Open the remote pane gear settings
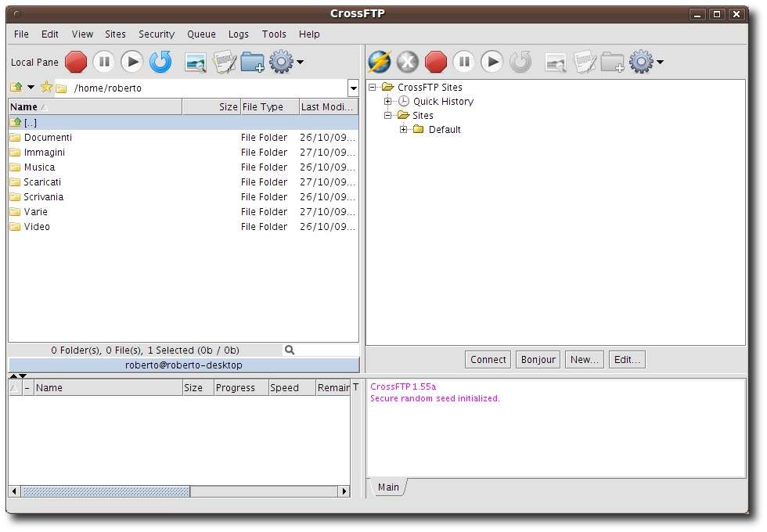 [x=641, y=62]
